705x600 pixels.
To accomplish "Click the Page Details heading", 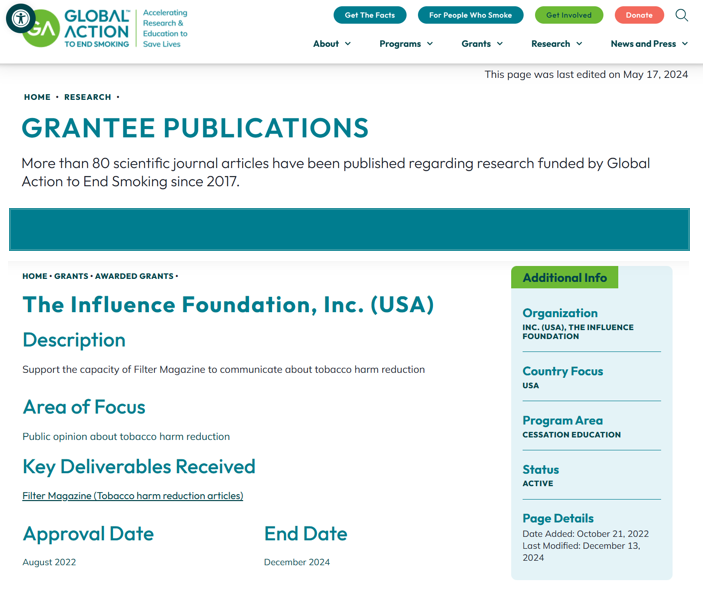I will 558,519.
